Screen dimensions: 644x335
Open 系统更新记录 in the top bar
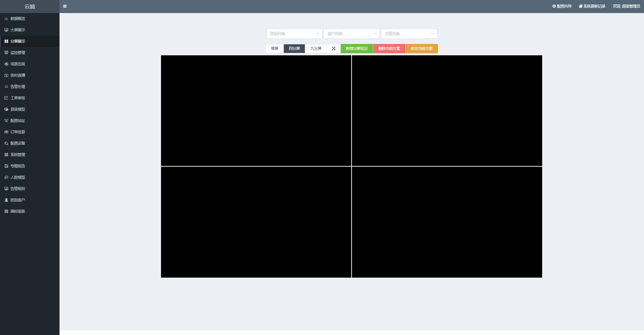point(592,6)
